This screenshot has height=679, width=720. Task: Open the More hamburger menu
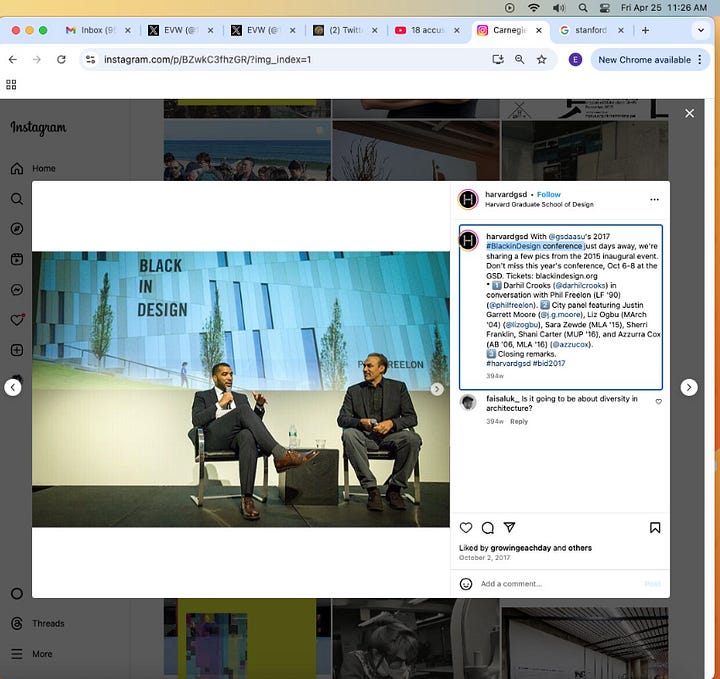31,654
